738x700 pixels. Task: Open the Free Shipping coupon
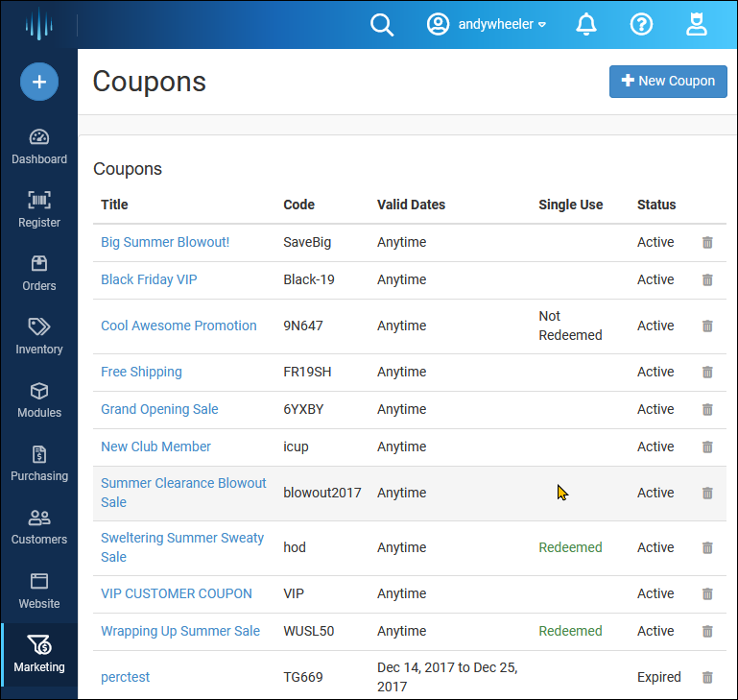coord(141,373)
